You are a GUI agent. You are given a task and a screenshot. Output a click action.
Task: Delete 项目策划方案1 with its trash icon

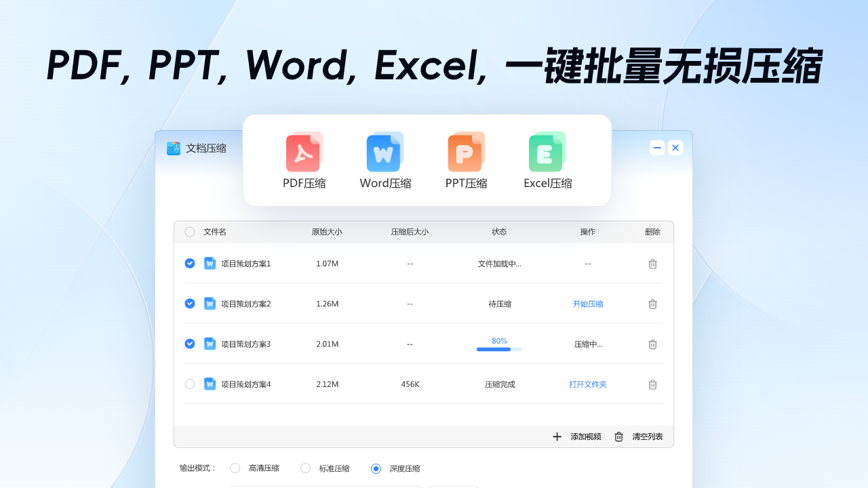[x=652, y=264]
